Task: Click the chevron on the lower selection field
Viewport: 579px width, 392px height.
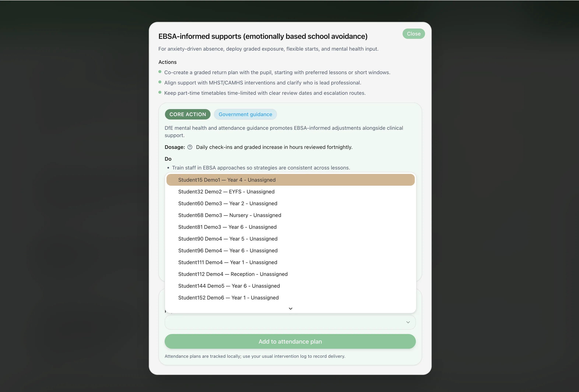Action: [408, 322]
